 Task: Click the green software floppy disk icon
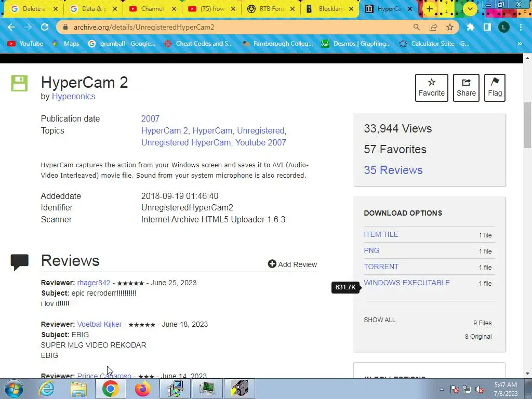coord(19,84)
